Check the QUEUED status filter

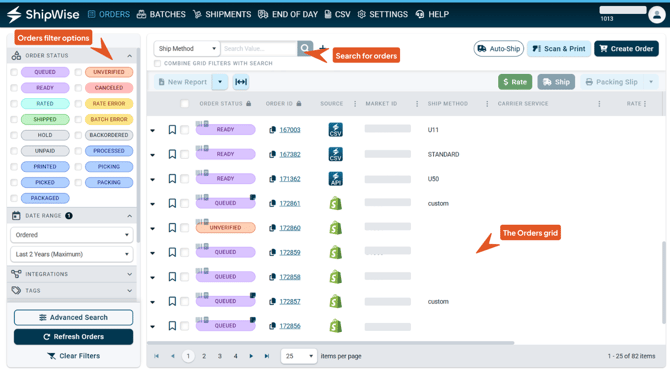14,72
